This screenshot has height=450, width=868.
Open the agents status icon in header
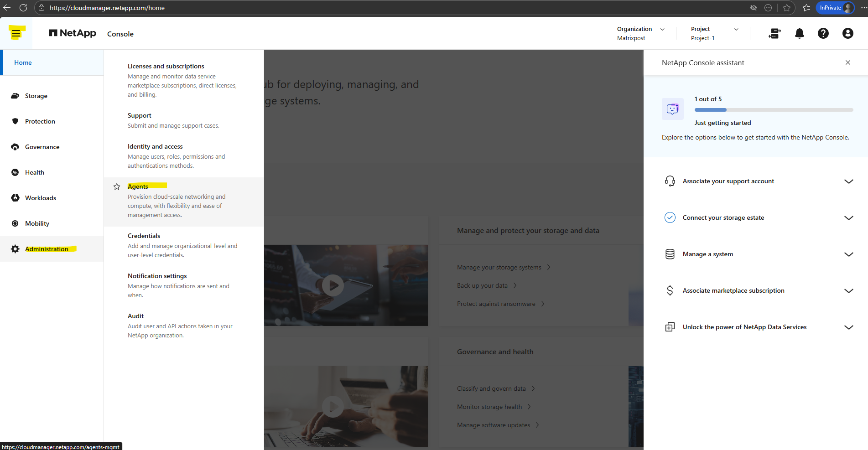774,33
